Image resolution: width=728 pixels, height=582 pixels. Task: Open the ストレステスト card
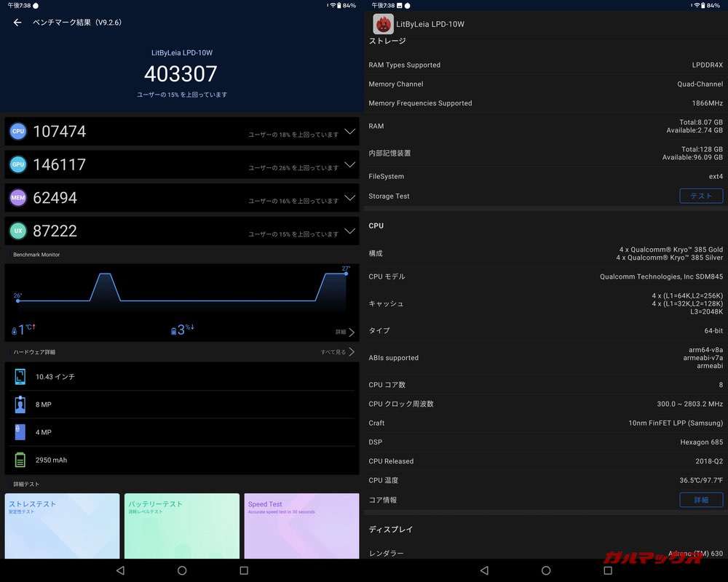[62, 525]
